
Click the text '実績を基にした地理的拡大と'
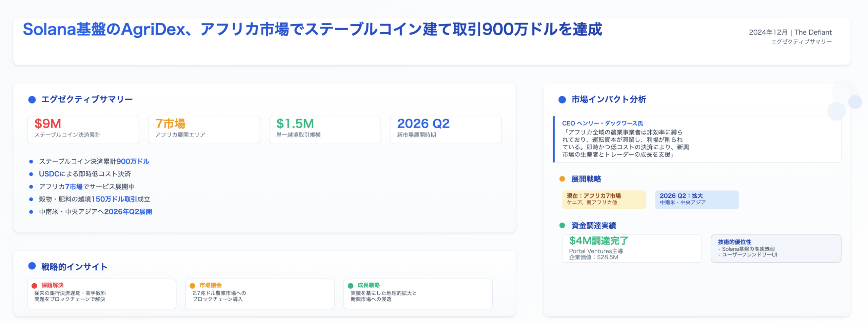(x=383, y=293)
